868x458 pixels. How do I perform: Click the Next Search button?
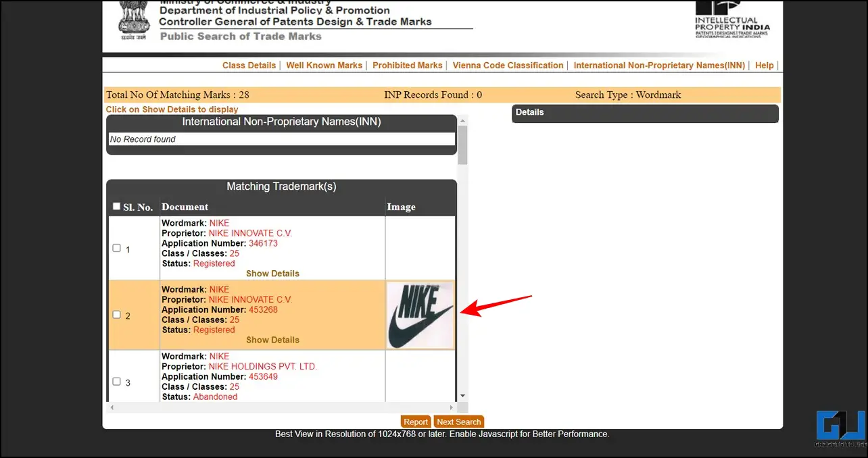458,422
